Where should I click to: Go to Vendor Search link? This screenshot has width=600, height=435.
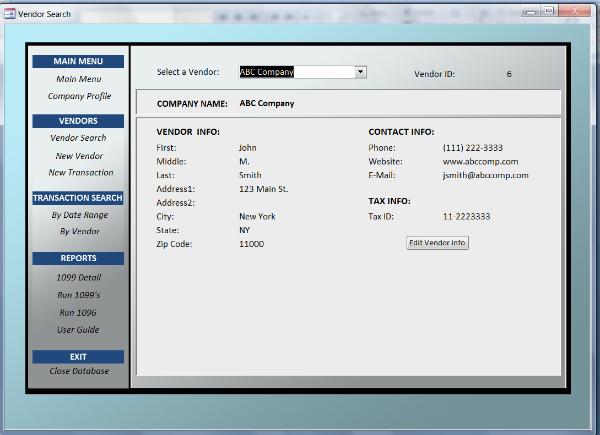click(x=78, y=138)
